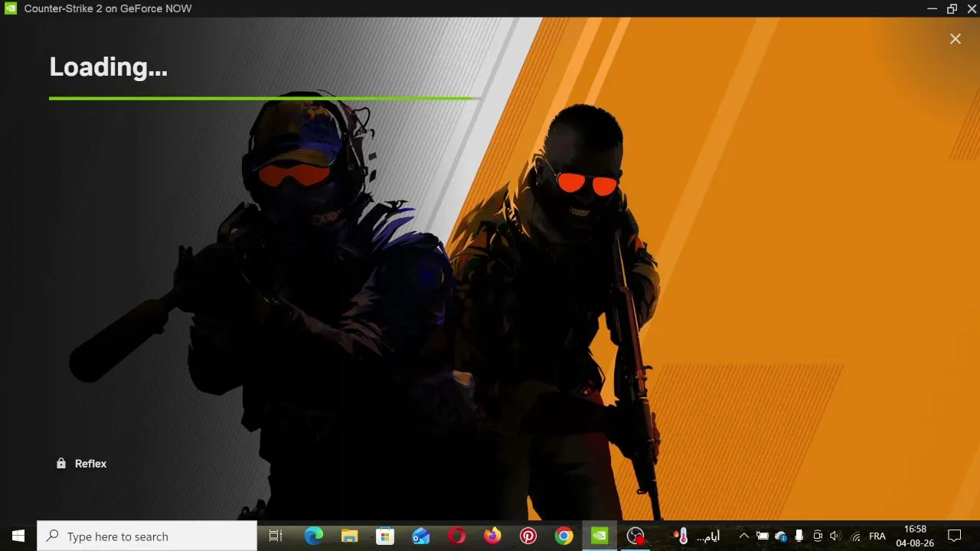
Task: Launch Google Chrome from the taskbar
Action: (x=564, y=536)
